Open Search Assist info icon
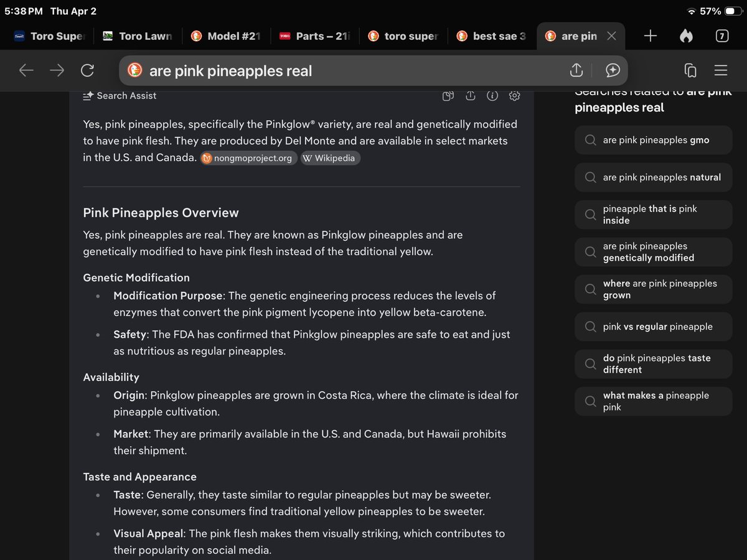Screen dimensions: 747x560 [x=492, y=96]
